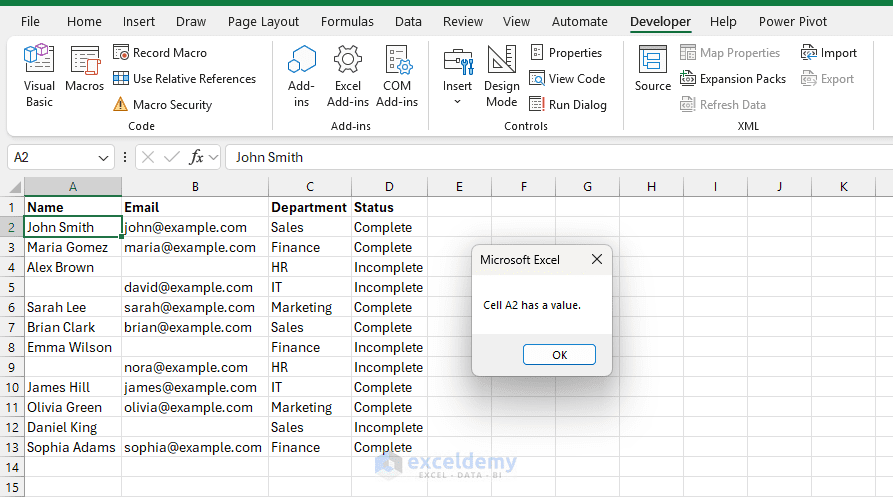The image size is (893, 497).
Task: Click the Status header cell
Action: click(389, 207)
